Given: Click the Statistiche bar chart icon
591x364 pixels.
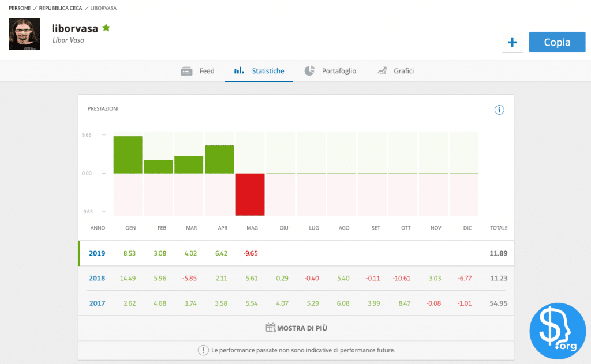Looking at the screenshot, I should click(x=239, y=70).
